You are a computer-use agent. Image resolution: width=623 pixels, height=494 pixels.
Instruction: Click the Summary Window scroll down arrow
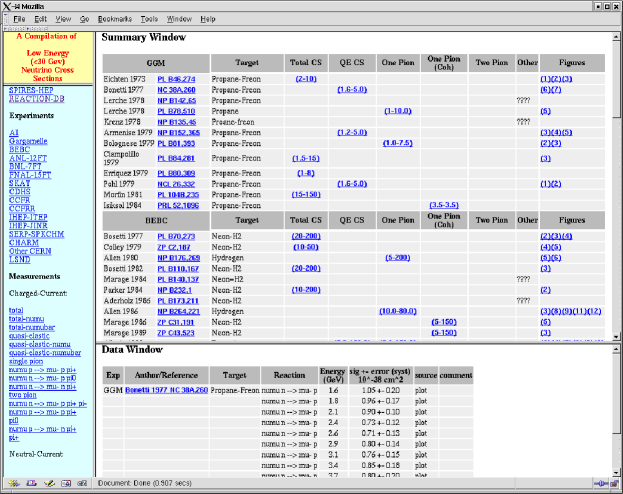[x=616, y=337]
